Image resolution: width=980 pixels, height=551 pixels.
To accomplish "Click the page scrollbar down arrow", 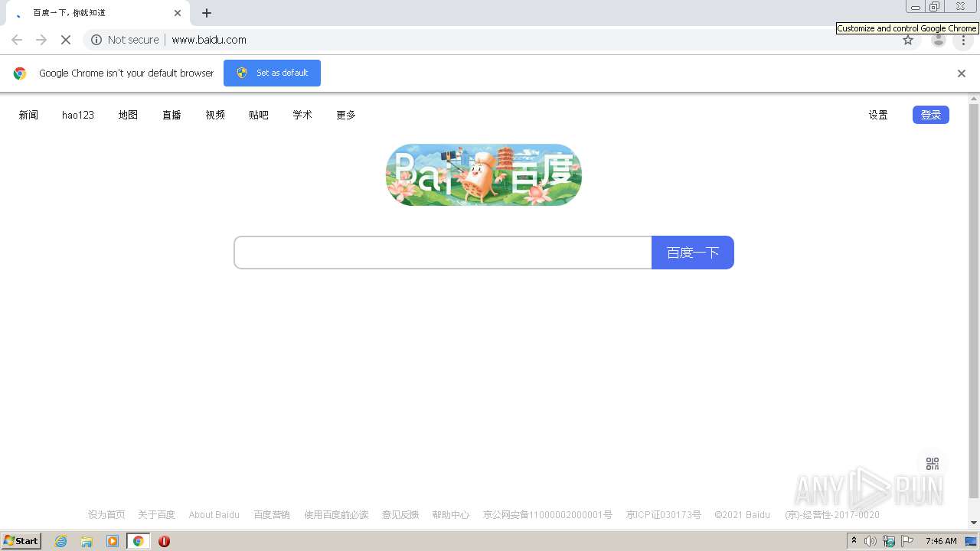I will point(974,523).
